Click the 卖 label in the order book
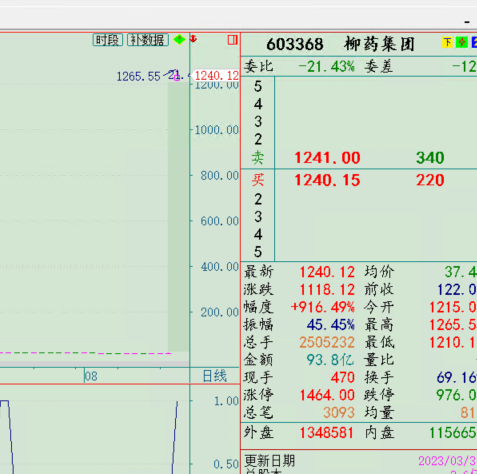The height and width of the screenshot is (474, 477). tap(258, 158)
